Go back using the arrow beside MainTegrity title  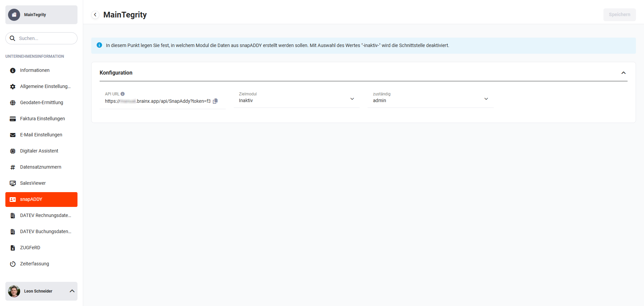coord(95,15)
